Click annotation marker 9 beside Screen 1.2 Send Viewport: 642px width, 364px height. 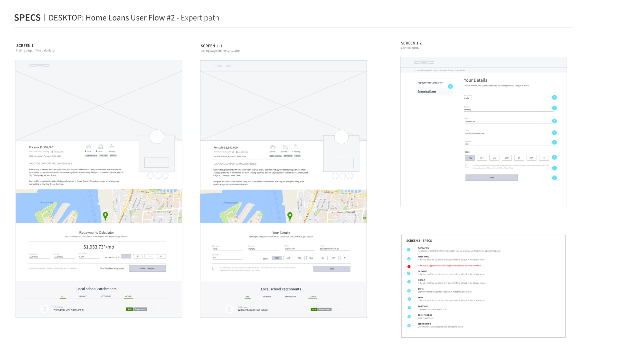pyautogui.click(x=554, y=178)
